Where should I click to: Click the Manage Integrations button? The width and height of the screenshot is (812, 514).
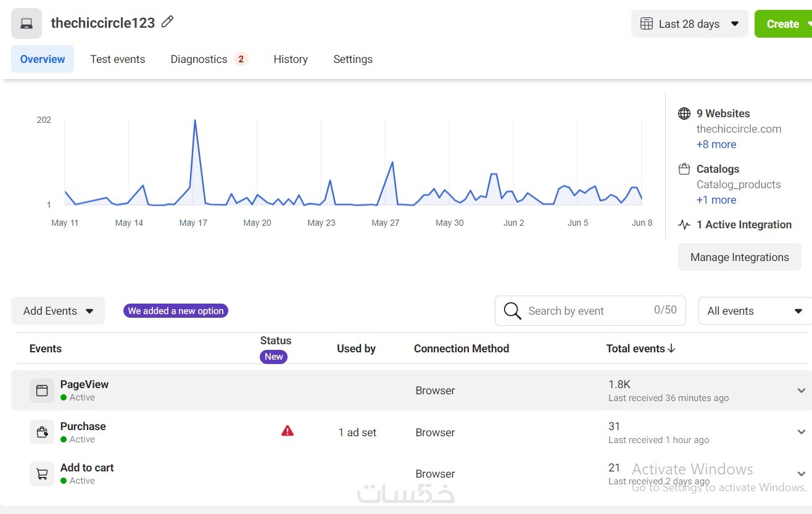coord(739,257)
